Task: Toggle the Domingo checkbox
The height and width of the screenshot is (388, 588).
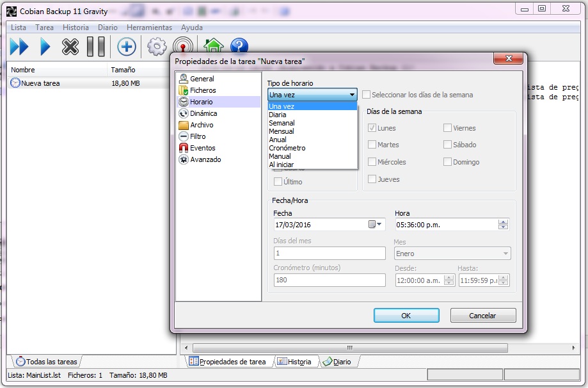Action: pos(447,162)
